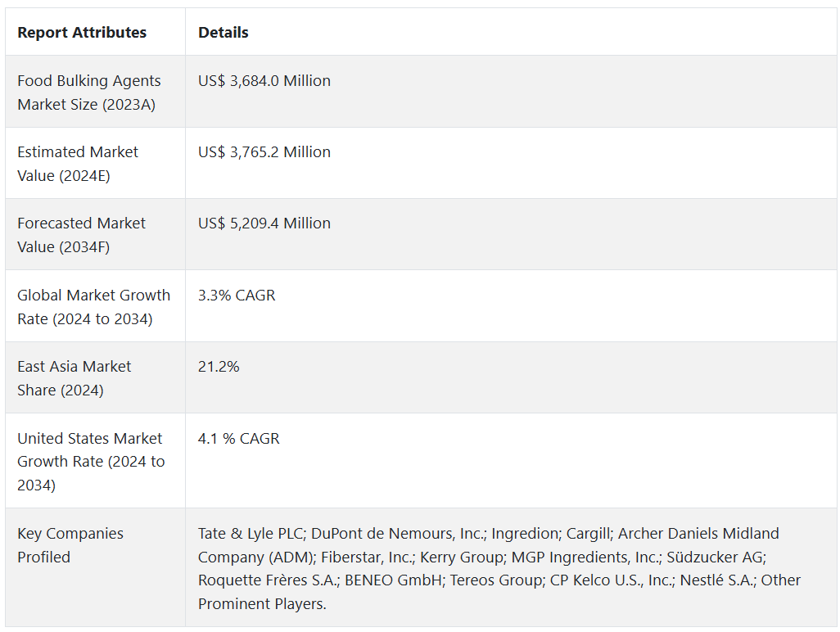Select the Global Market Growth Rate cell

point(93,307)
